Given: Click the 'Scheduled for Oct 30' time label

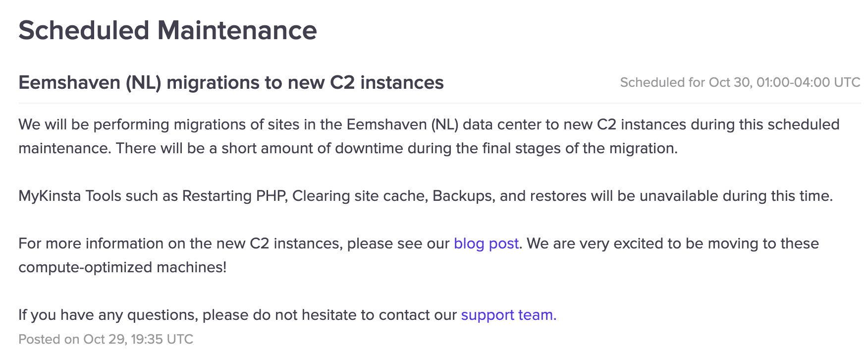Looking at the screenshot, I should tap(740, 82).
